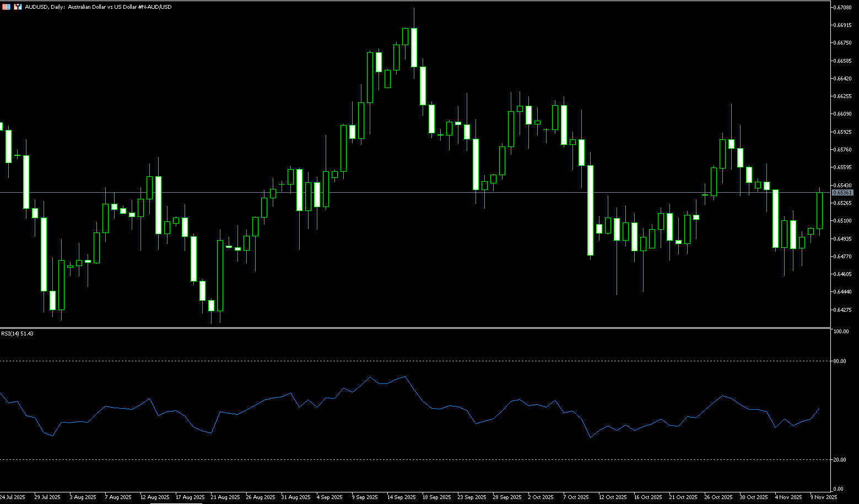The height and width of the screenshot is (504, 859).
Task: Click the RSI 80.00 level label
Action: [840, 361]
